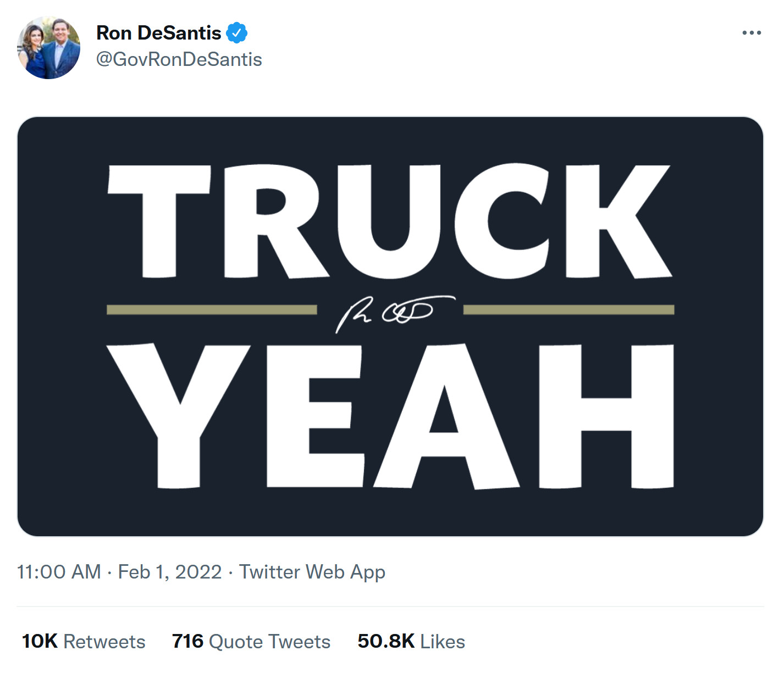Click the blue verified checkmark badge
The height and width of the screenshot is (673, 784).
pyautogui.click(x=237, y=33)
